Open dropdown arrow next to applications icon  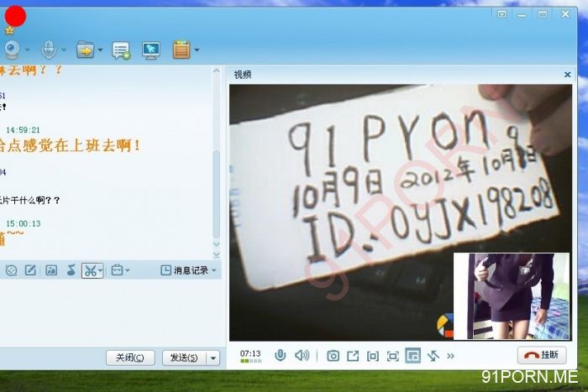point(197,50)
